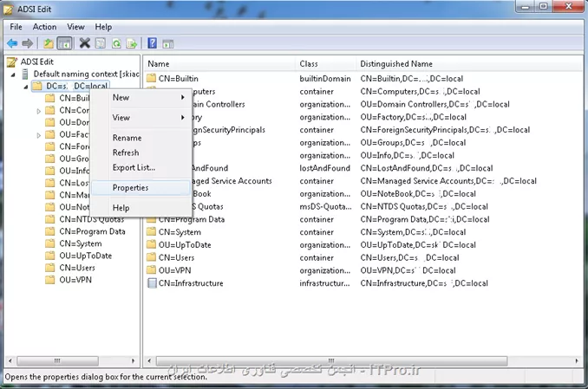
Task: Expand the OU=Fac tree node arrow
Action: tap(39, 135)
